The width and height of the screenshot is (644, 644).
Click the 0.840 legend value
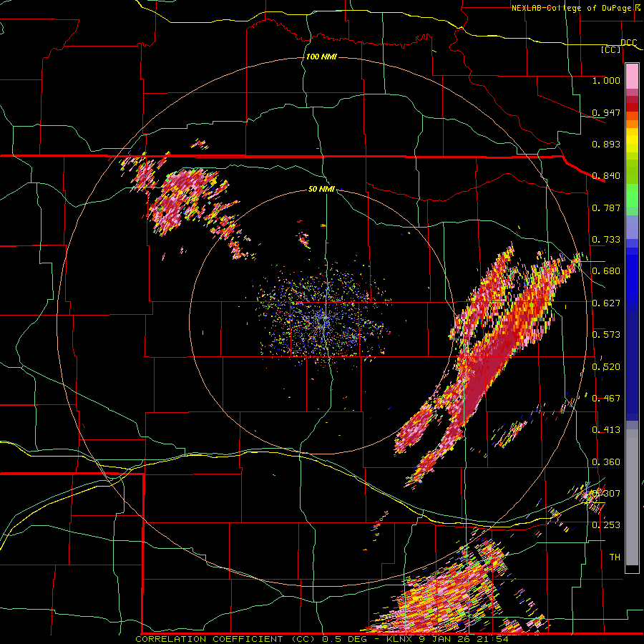(606, 176)
